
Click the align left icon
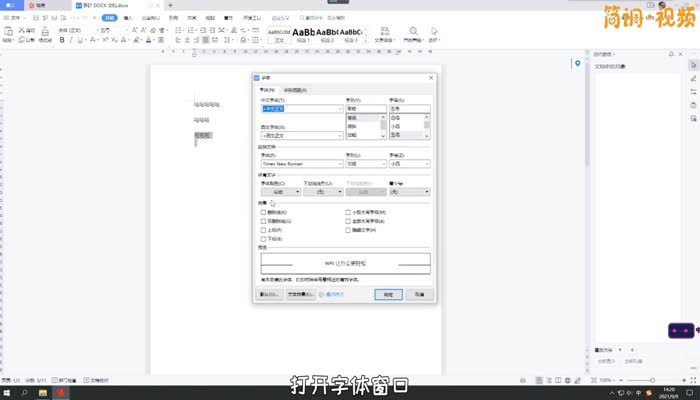(178, 40)
